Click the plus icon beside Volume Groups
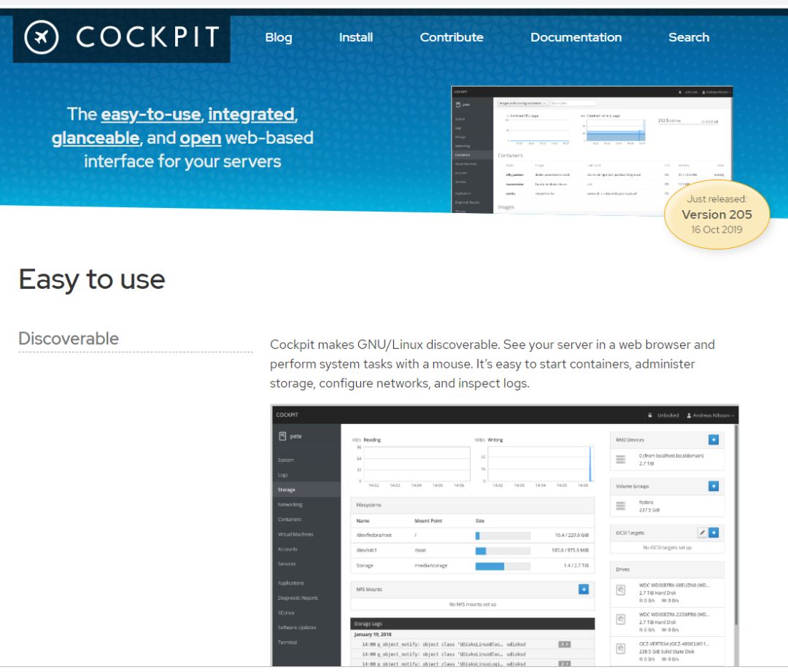Image resolution: width=788 pixels, height=672 pixels. coord(714,486)
